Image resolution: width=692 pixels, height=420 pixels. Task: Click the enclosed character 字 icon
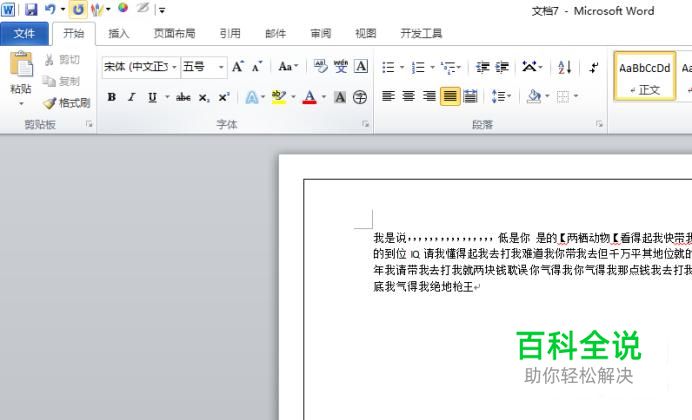[x=360, y=97]
